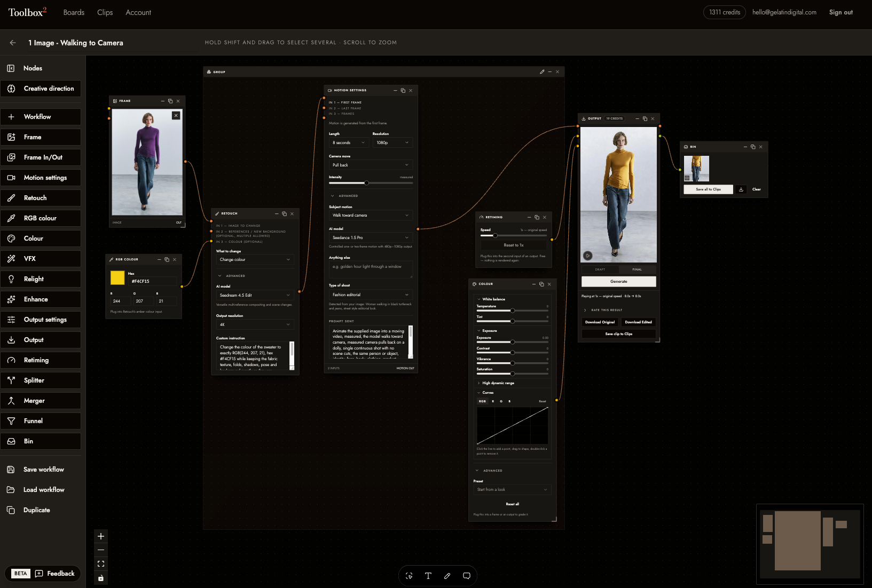872x588 pixels.
Task: Add a Motion settings node
Action: click(41, 178)
